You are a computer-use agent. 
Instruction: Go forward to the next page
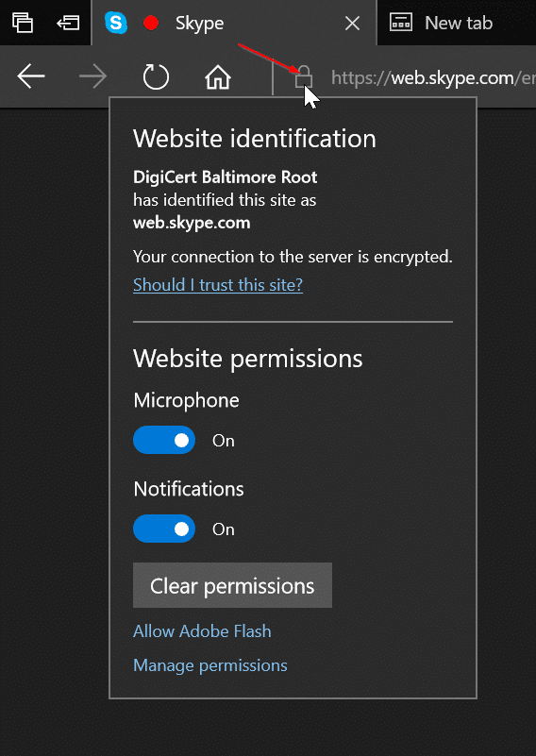coord(92,76)
